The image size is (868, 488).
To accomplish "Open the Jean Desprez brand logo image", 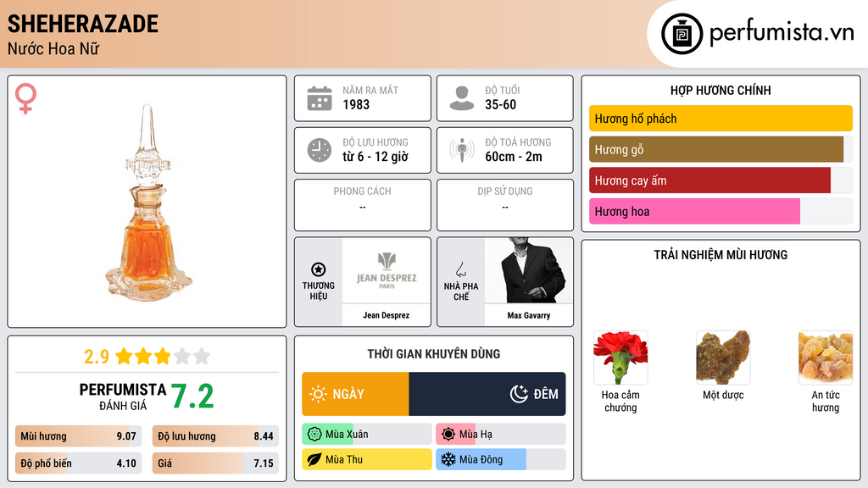I will pos(387,270).
